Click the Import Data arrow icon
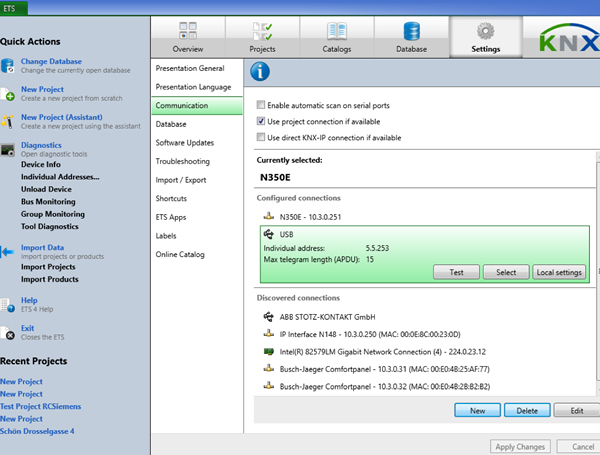This screenshot has height=455, width=600. click(x=7, y=252)
